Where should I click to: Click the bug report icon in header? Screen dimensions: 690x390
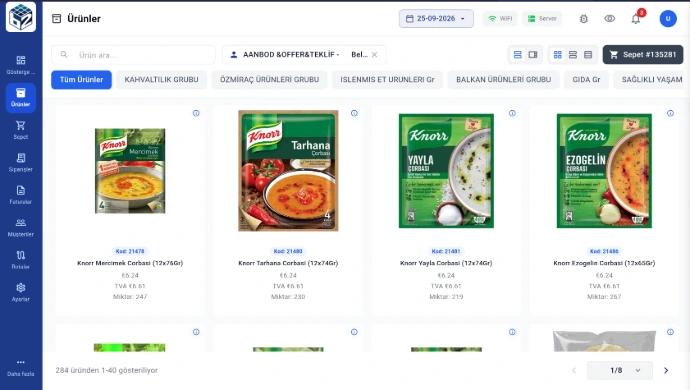(x=584, y=18)
